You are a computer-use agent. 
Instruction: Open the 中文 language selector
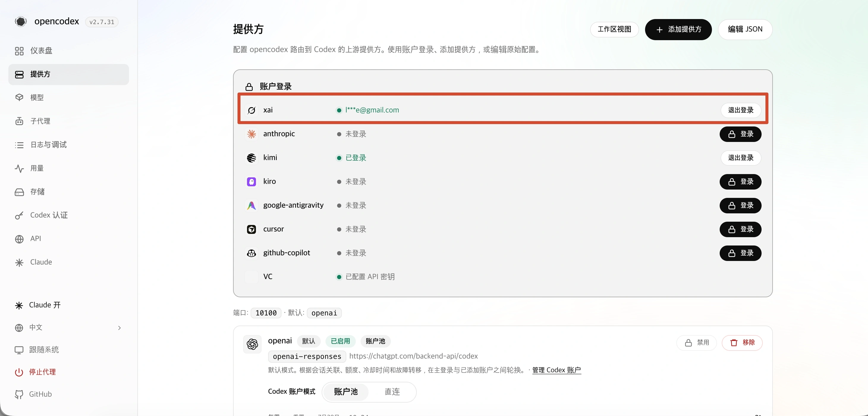click(68, 328)
